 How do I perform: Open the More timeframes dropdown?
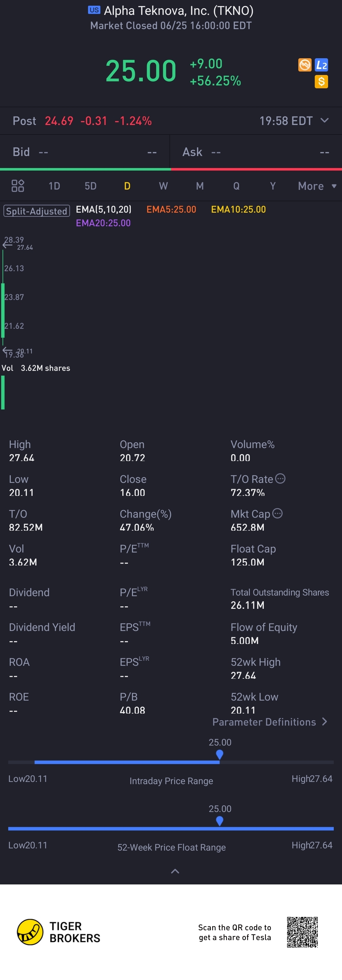coord(317,186)
